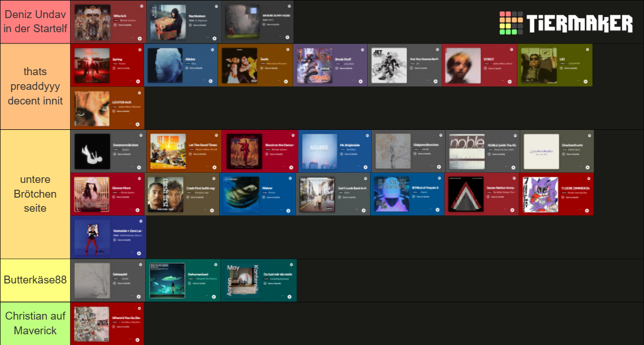Play the Spring track by Provinz
This screenshot has height=345, width=644.
138,81
